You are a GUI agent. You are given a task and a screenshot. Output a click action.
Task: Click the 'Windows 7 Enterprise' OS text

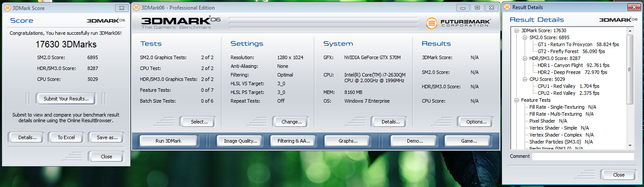(x=367, y=101)
